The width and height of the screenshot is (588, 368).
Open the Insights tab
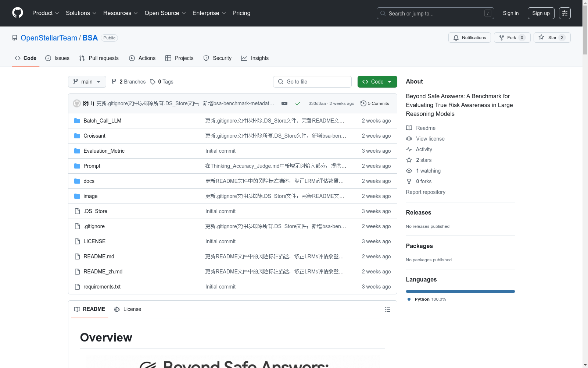tap(255, 58)
